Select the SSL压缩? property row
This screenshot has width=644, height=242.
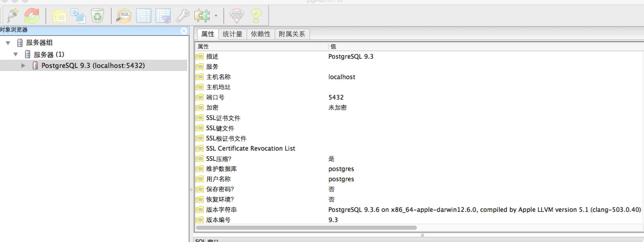tap(419, 159)
